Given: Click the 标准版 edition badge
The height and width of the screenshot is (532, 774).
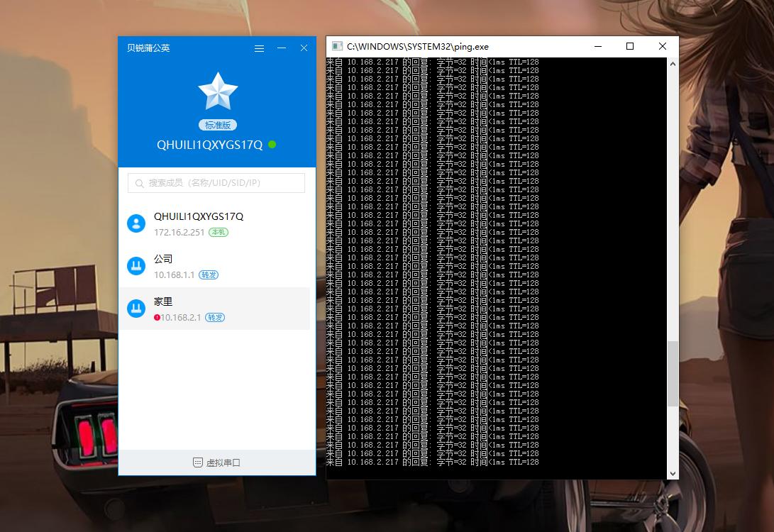Looking at the screenshot, I should pyautogui.click(x=217, y=125).
